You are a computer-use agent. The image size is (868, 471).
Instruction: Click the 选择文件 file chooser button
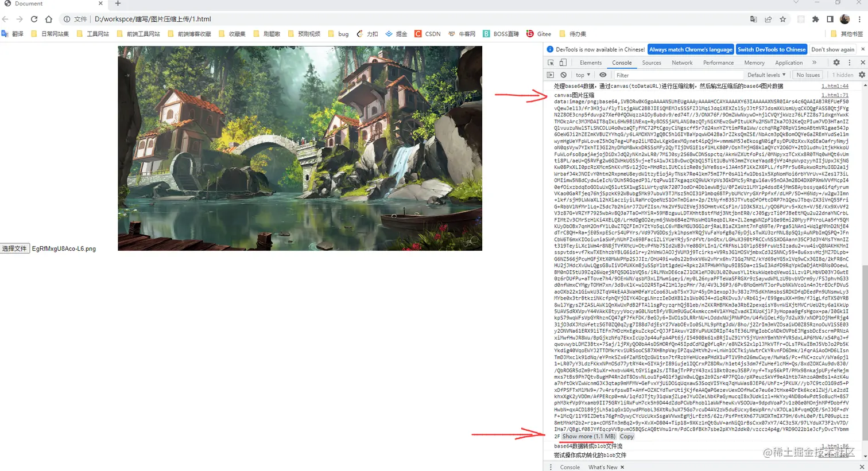click(x=15, y=248)
